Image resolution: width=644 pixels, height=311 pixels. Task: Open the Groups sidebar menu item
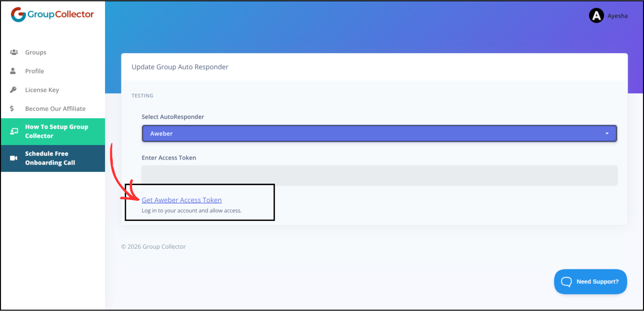coord(35,52)
